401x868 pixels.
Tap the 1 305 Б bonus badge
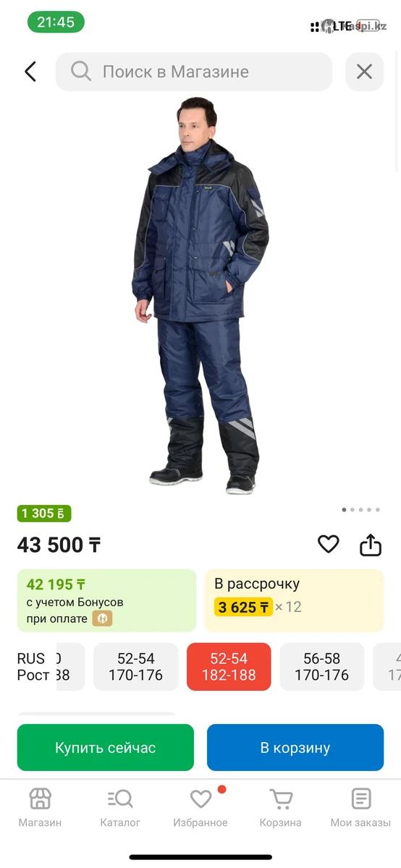(44, 514)
